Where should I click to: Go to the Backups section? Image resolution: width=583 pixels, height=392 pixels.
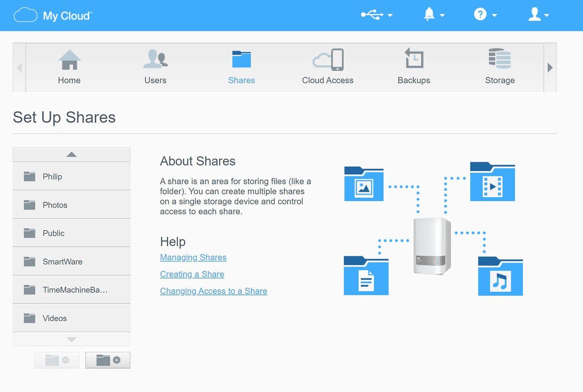414,59
